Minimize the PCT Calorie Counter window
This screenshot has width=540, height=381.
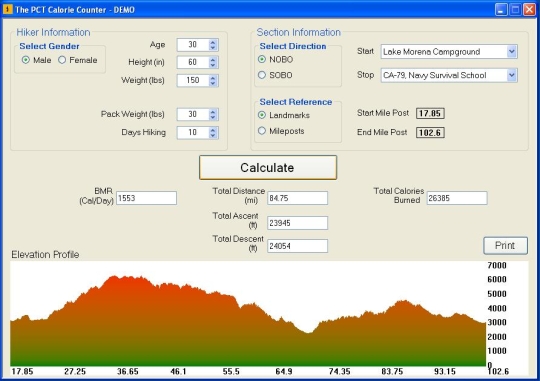[x=501, y=10]
